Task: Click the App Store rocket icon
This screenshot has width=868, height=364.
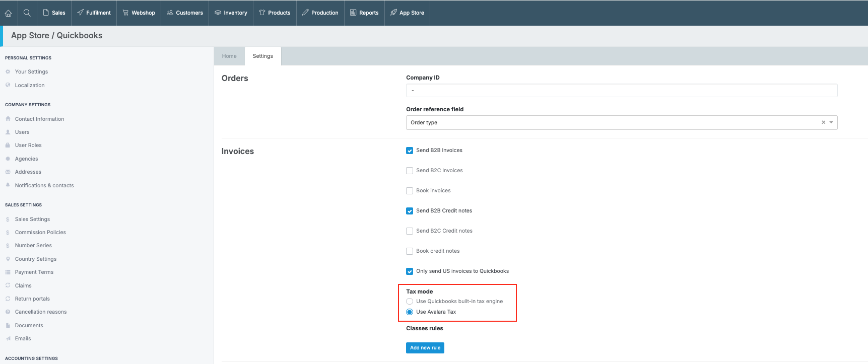Action: click(x=393, y=13)
